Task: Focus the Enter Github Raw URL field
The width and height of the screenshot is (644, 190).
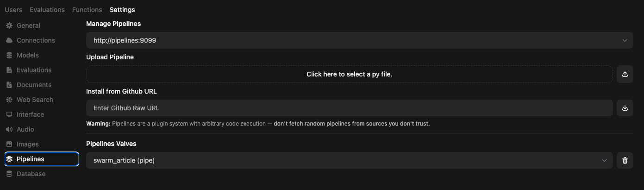Action: (x=349, y=108)
